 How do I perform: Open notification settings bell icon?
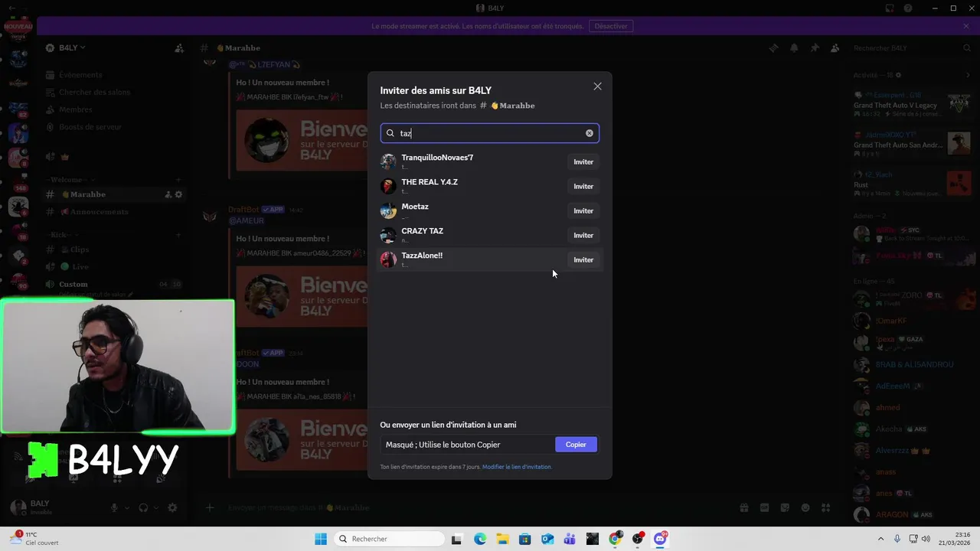click(794, 48)
